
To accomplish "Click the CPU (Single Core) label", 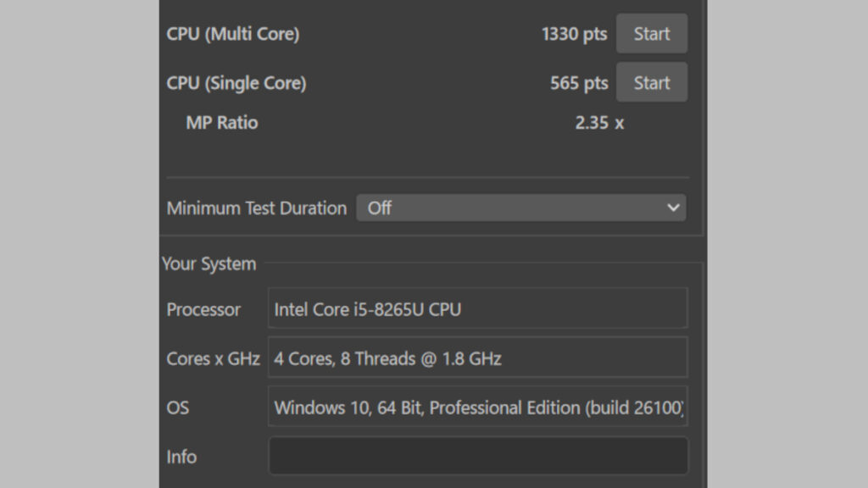I will coord(236,83).
